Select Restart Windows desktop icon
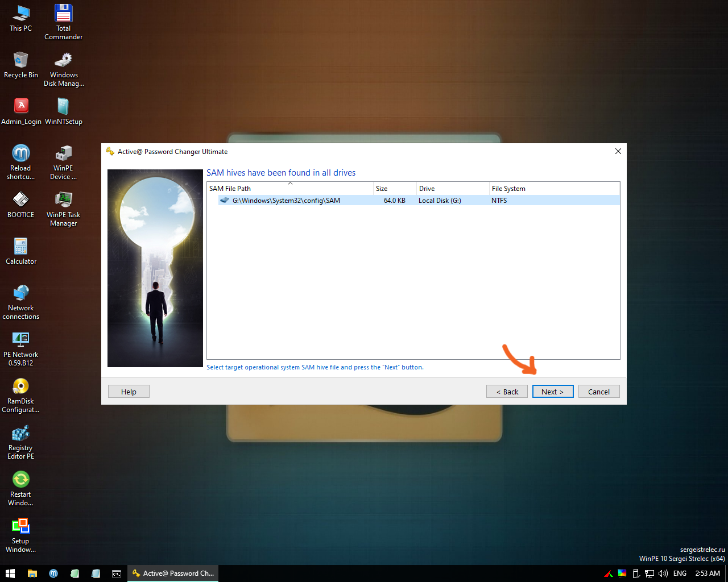 pos(21,488)
